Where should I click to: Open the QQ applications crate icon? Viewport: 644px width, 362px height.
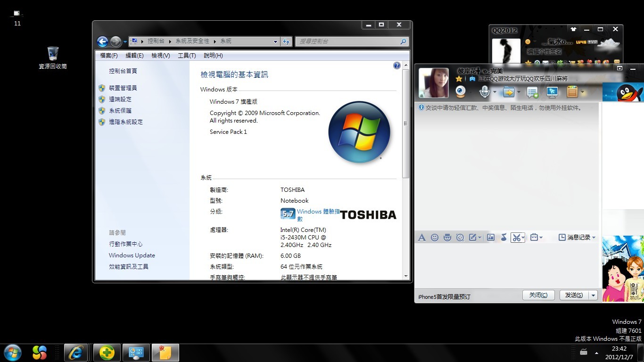[572, 91]
